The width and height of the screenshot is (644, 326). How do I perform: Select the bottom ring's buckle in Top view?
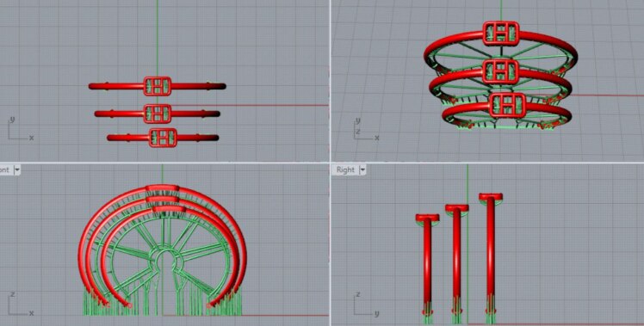(x=163, y=138)
